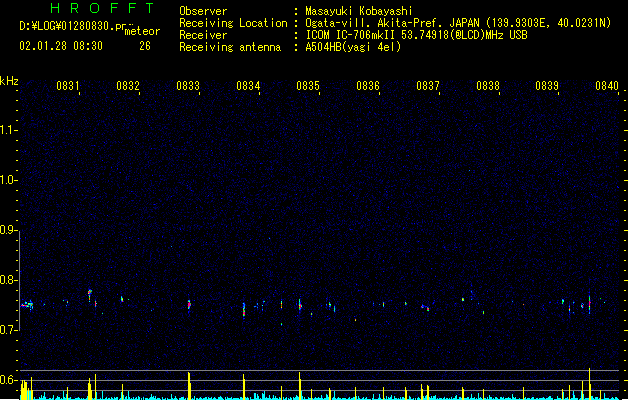Click the meteor count value 26
This screenshot has width=629, height=400.
point(145,46)
